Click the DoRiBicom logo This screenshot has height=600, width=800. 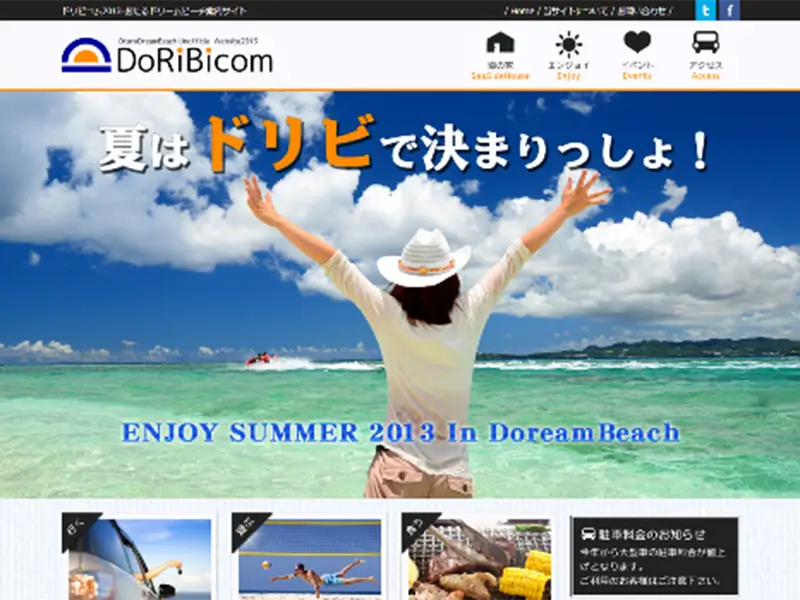point(167,55)
